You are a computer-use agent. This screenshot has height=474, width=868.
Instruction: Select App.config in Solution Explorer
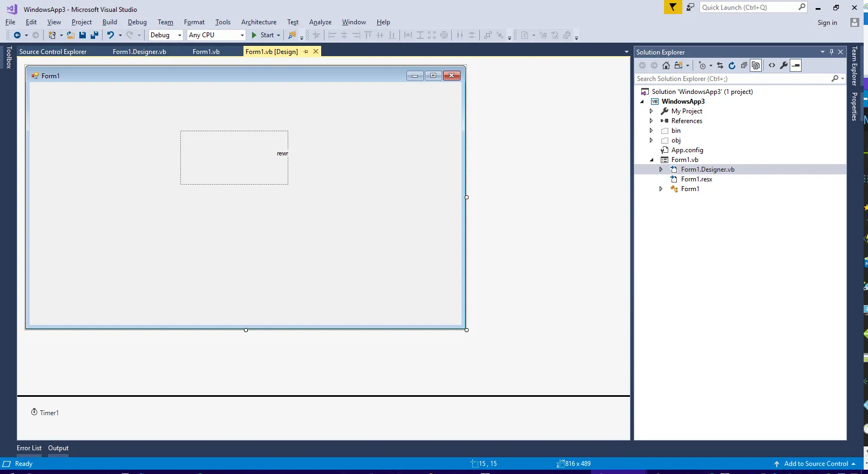click(687, 150)
